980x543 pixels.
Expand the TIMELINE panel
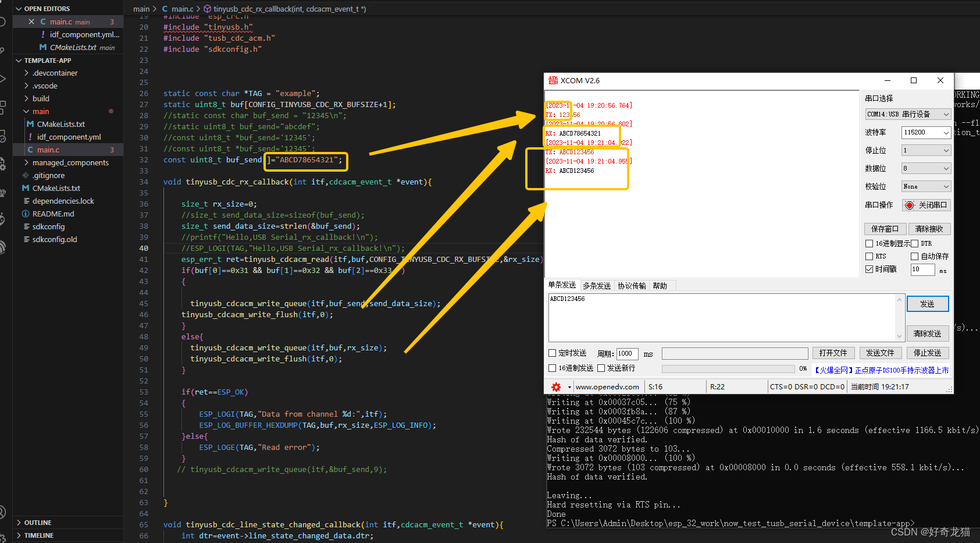[x=19, y=535]
